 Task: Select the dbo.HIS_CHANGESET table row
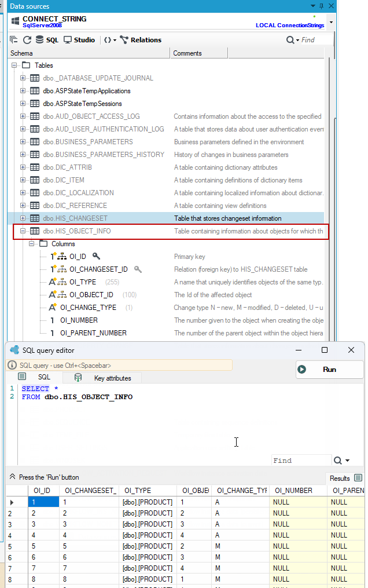click(x=165, y=218)
